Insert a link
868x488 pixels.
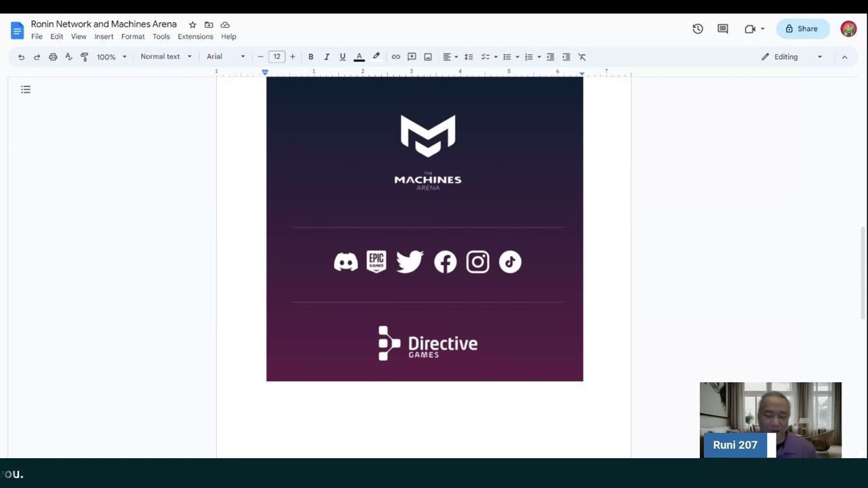pyautogui.click(x=396, y=57)
